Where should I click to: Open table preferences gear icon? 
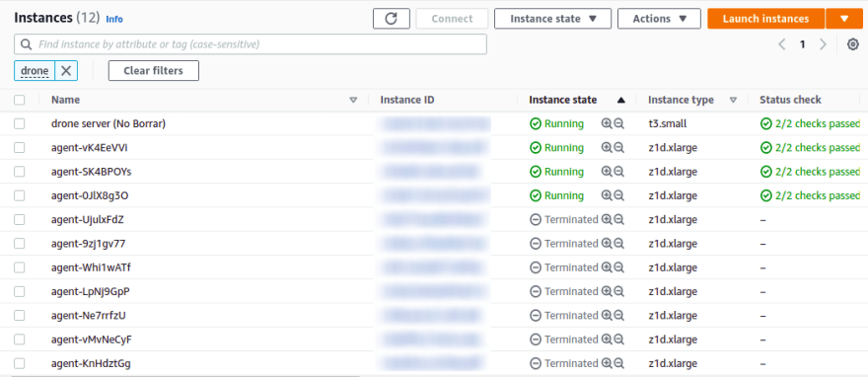click(x=853, y=44)
